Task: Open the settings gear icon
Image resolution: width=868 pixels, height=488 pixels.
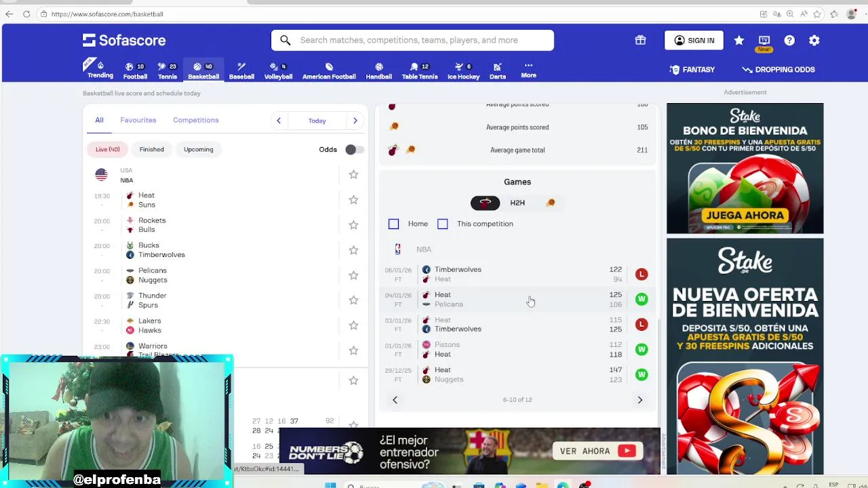Action: tap(814, 41)
